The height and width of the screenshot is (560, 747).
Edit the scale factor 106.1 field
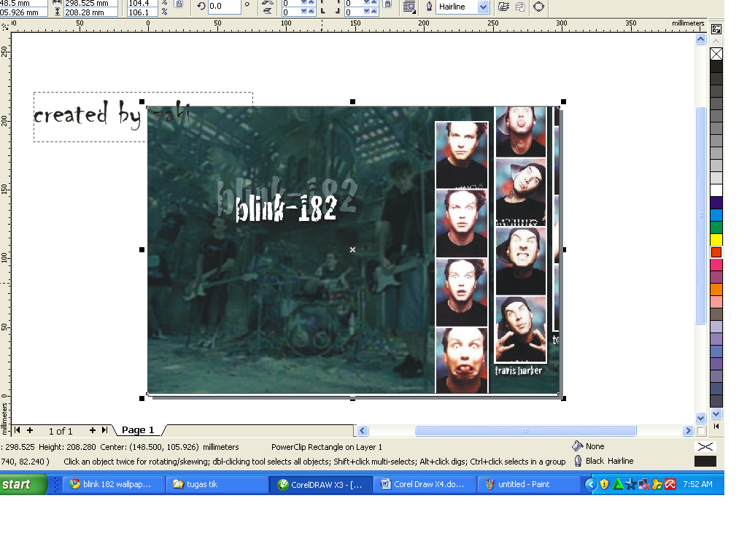[142, 12]
